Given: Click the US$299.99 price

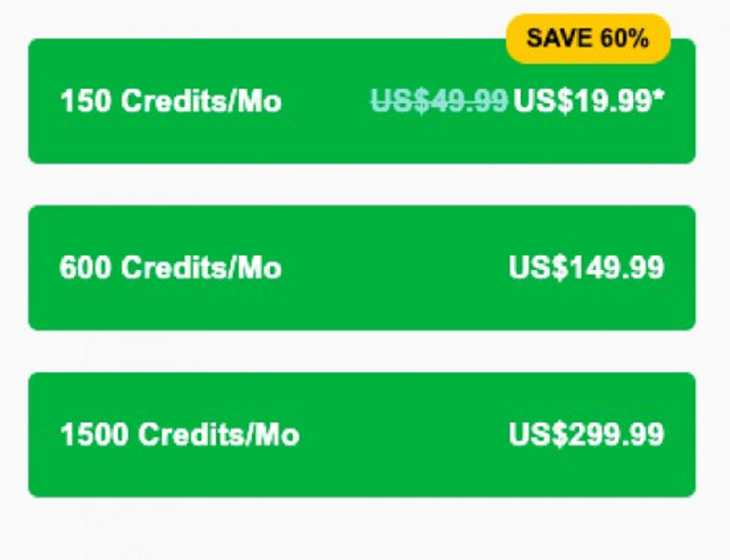Looking at the screenshot, I should click(x=586, y=434).
